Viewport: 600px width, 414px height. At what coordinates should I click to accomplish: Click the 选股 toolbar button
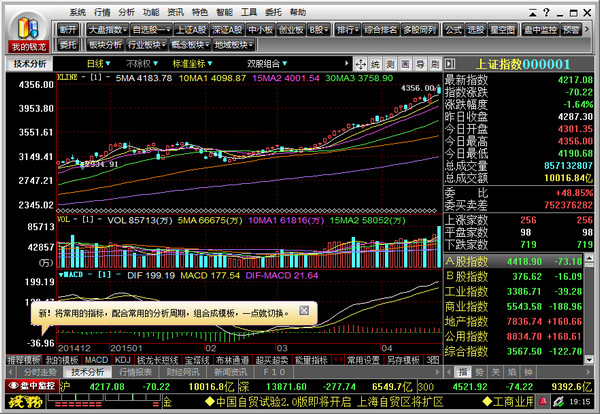pyautogui.click(x=476, y=29)
